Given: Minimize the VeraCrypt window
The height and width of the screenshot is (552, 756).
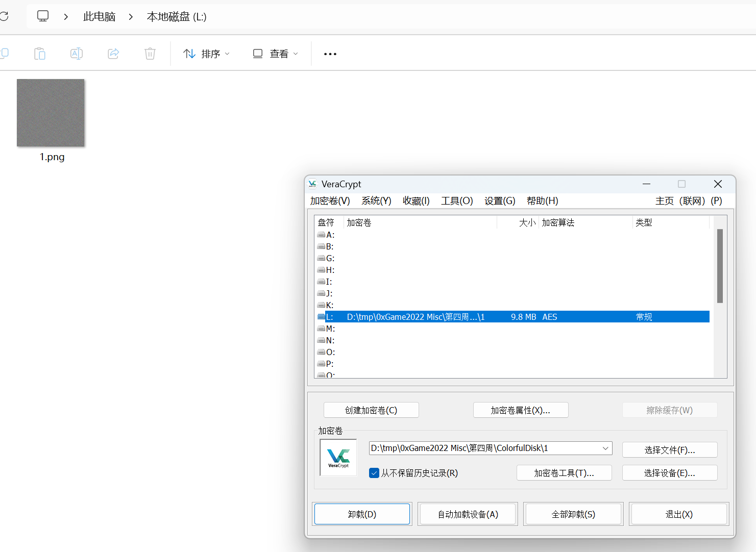Looking at the screenshot, I should [646, 184].
